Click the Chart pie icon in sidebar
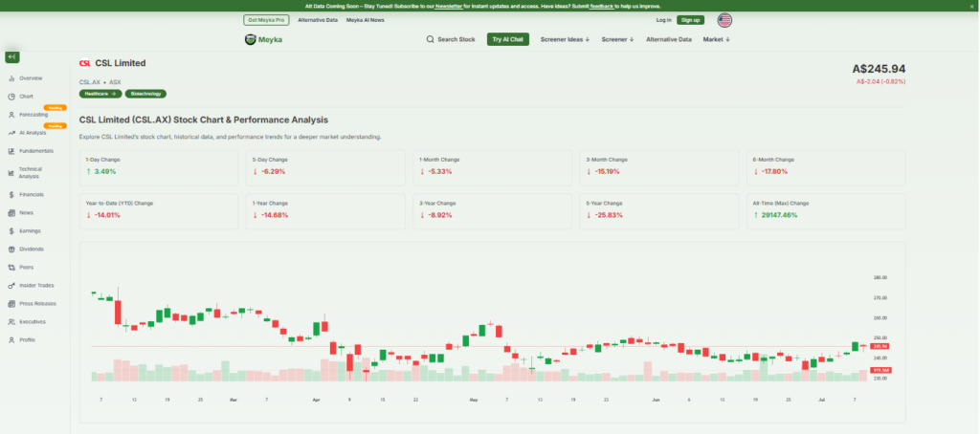 point(11,97)
